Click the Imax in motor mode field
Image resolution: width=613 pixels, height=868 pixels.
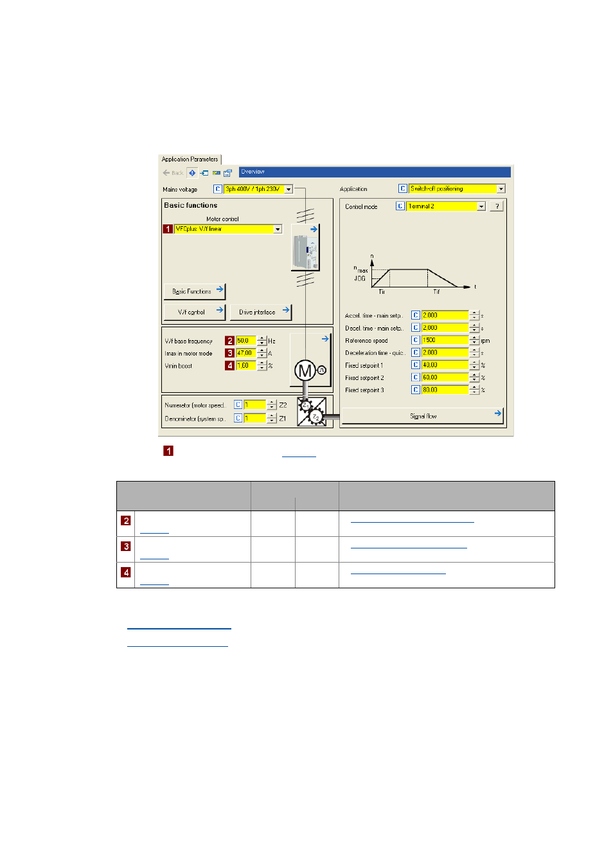246,353
